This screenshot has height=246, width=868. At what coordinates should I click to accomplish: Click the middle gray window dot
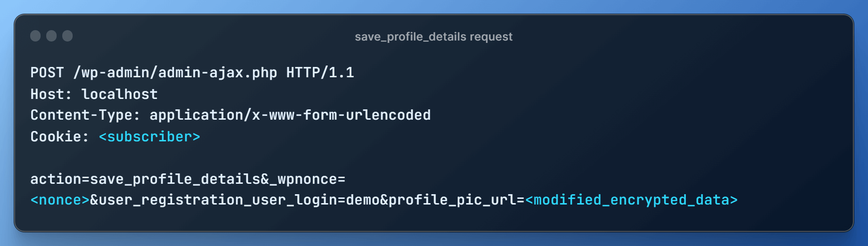pyautogui.click(x=51, y=36)
